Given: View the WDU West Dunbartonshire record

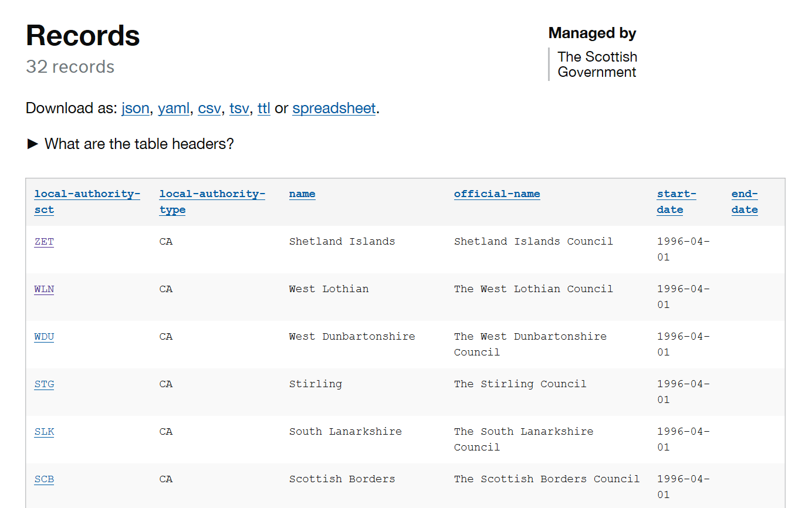Looking at the screenshot, I should point(44,337).
